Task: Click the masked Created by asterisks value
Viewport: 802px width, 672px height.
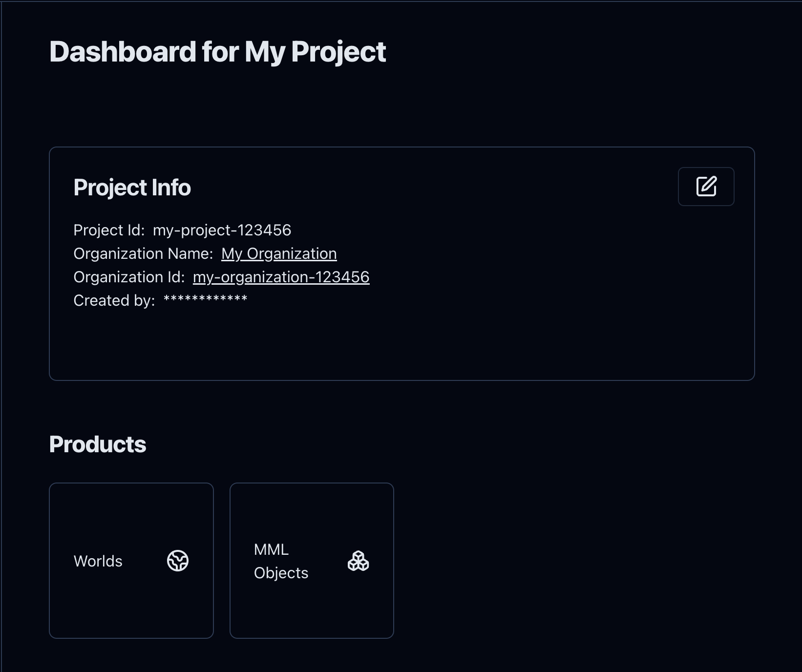Action: pyautogui.click(x=205, y=299)
